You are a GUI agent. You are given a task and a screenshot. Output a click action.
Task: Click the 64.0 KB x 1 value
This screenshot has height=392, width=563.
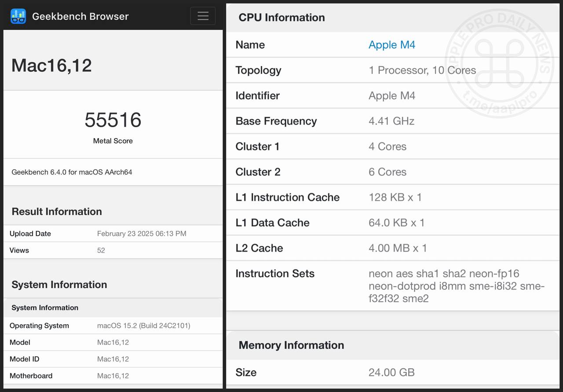coord(397,223)
